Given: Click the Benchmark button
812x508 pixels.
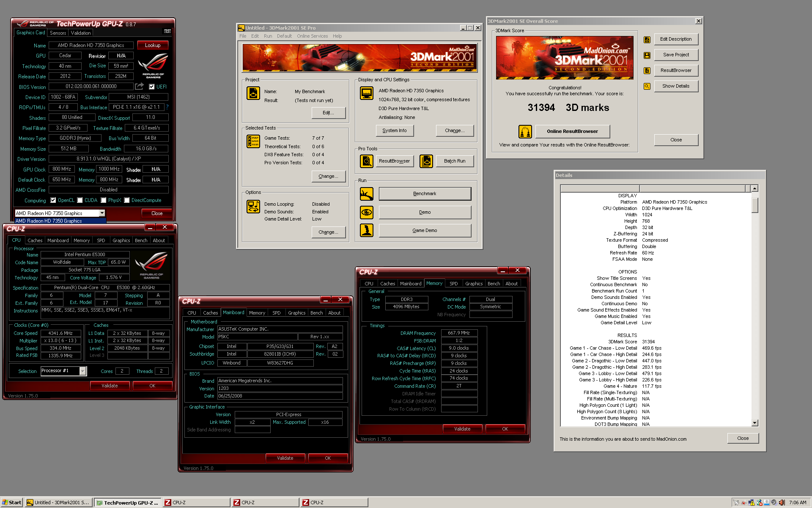Looking at the screenshot, I should point(425,193).
